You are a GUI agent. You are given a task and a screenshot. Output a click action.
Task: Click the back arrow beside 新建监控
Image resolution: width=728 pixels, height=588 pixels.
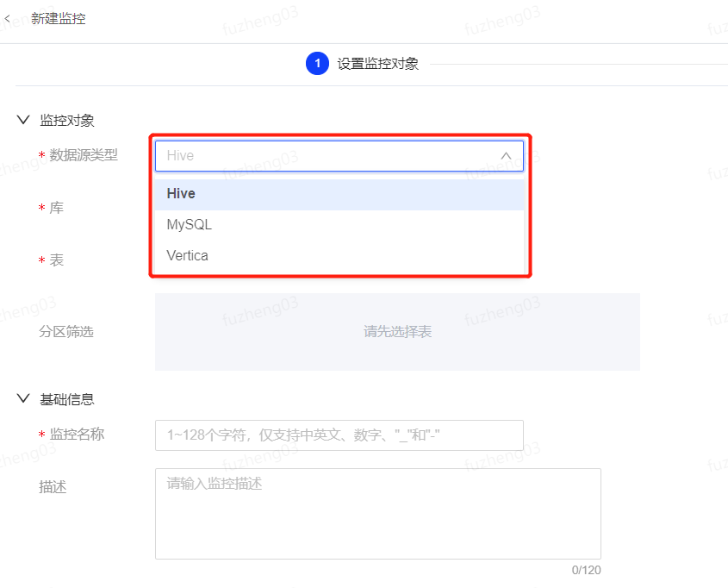click(8, 18)
